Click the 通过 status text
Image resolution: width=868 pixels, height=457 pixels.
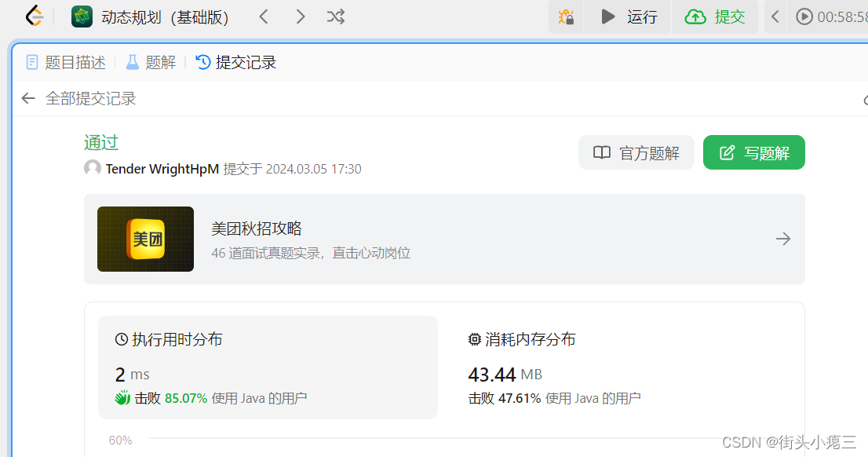coord(101,142)
